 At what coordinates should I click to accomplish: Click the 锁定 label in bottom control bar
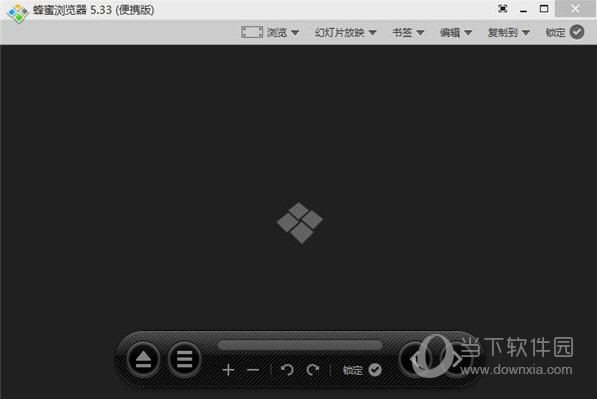pyautogui.click(x=353, y=370)
